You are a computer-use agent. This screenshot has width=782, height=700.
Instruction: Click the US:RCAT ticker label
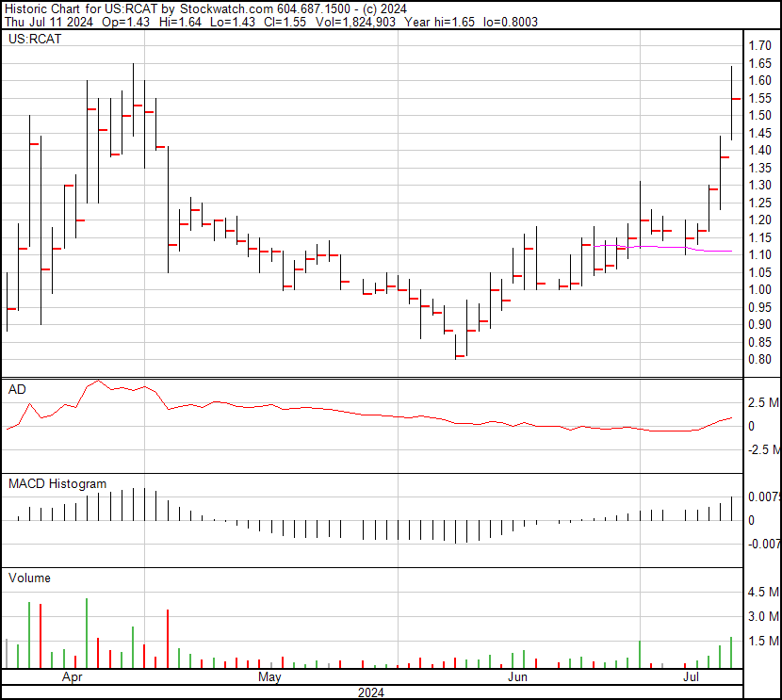tap(35, 40)
